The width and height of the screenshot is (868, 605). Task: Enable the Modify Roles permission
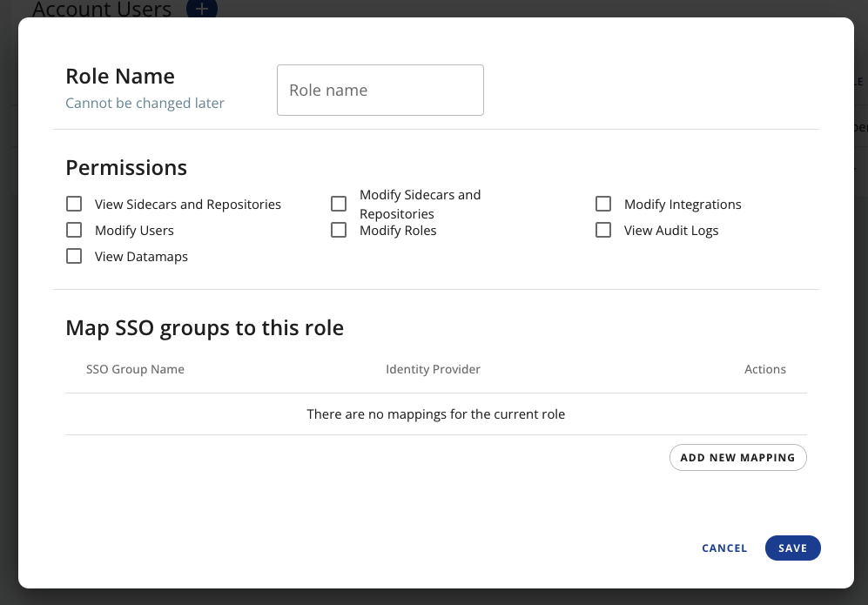(339, 229)
